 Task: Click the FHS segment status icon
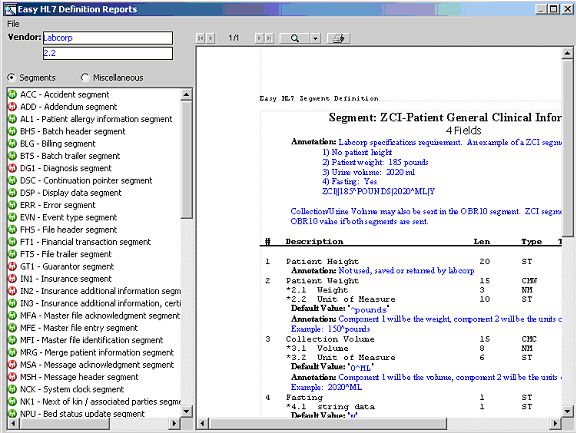point(12,230)
